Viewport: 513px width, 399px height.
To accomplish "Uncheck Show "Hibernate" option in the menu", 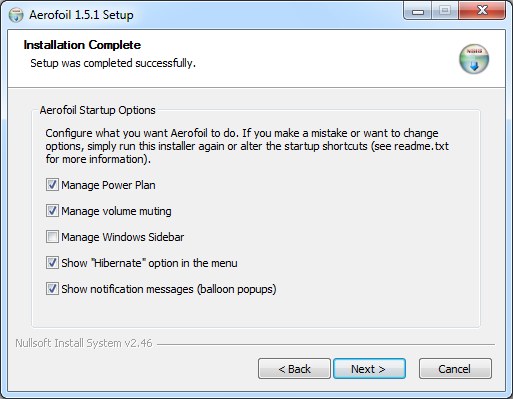I will pos(52,263).
